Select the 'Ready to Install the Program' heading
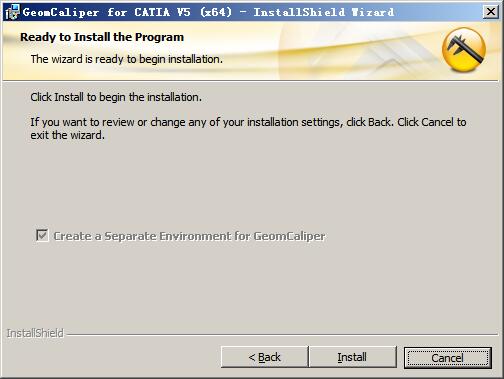The height and width of the screenshot is (379, 504). click(x=102, y=37)
